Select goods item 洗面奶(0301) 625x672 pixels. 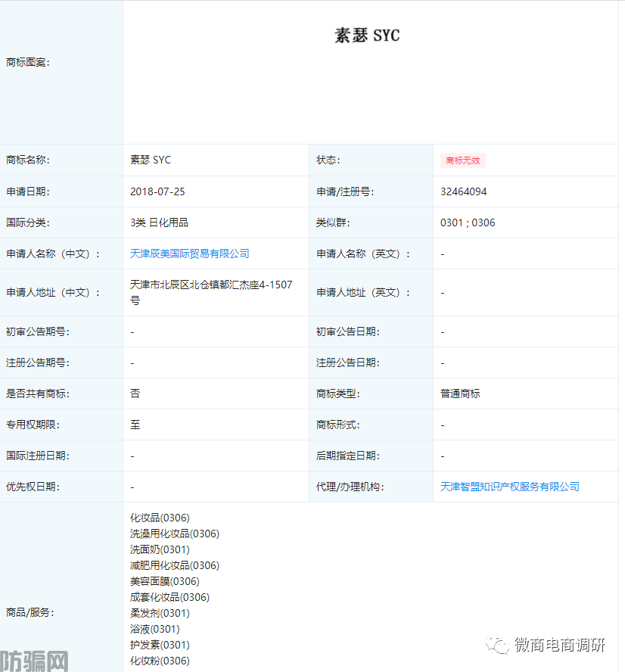pos(160,549)
